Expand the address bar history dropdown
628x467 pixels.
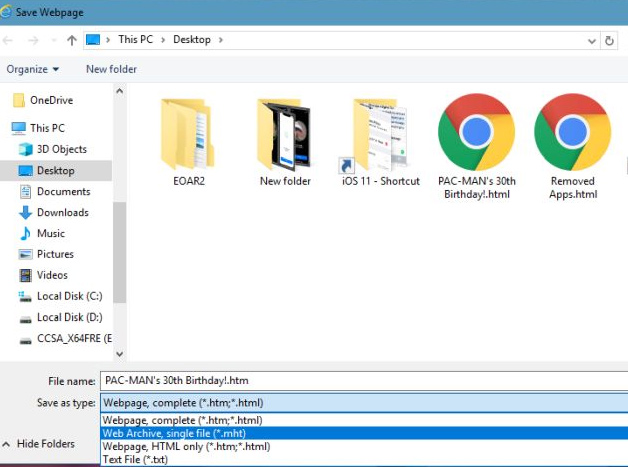[x=592, y=40]
